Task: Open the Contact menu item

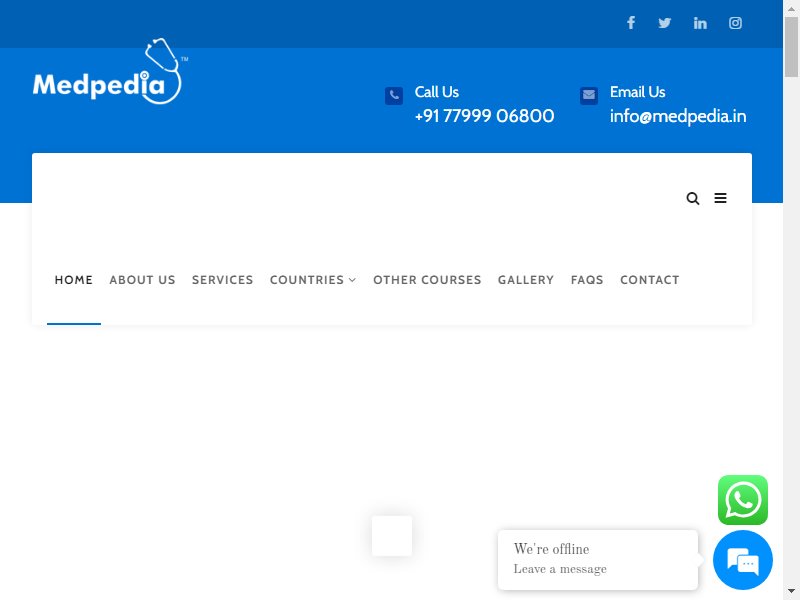Action: 649,280
